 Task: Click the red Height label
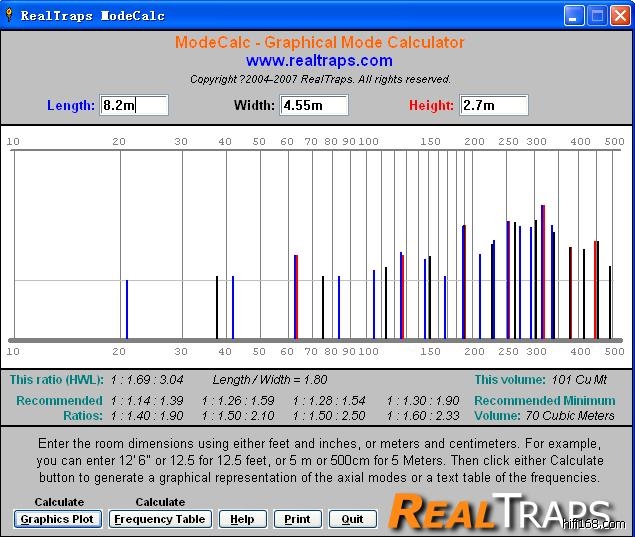(431, 105)
